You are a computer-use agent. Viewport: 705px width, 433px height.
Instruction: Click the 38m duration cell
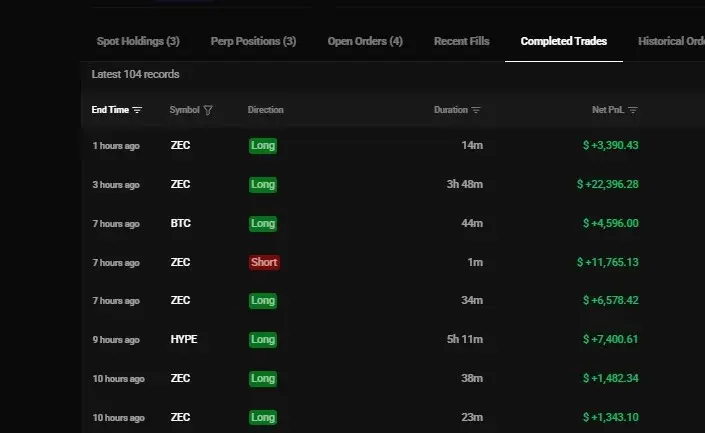(472, 379)
